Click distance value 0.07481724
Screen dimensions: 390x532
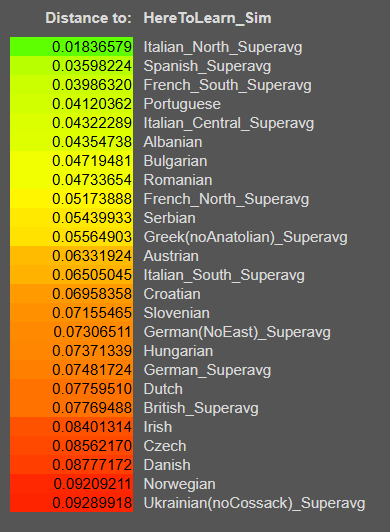click(92, 370)
